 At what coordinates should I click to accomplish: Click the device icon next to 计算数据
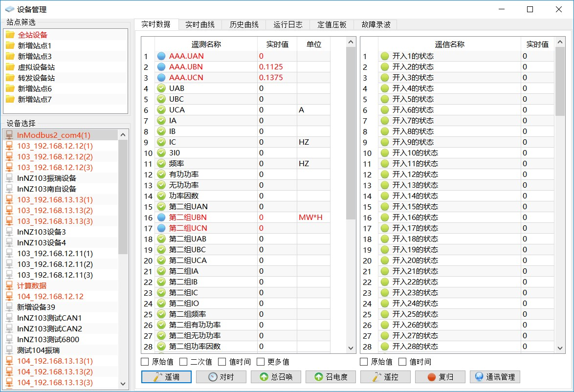(9, 285)
